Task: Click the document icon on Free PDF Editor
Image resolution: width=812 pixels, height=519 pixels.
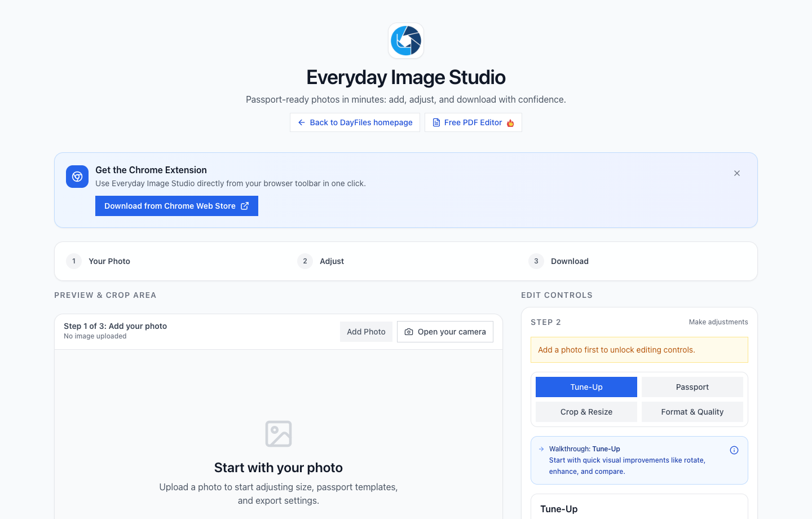Action: 436,122
